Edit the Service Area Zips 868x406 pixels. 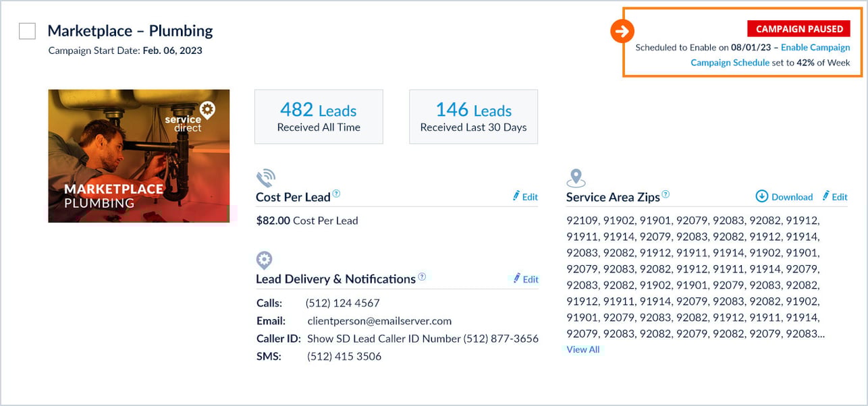835,197
